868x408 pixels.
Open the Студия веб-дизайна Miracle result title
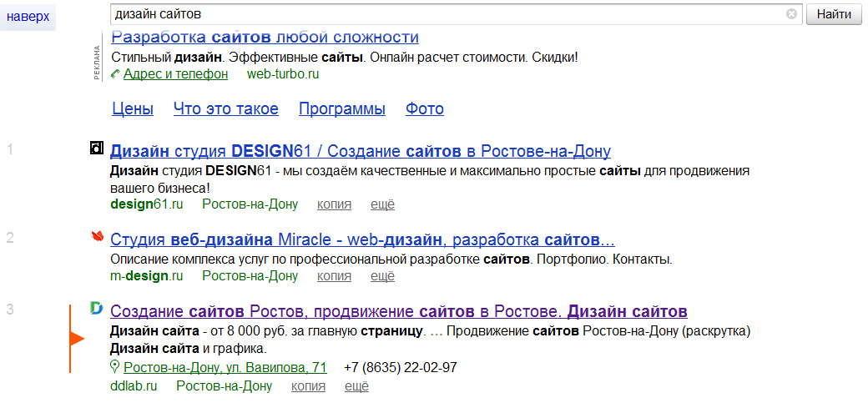362,240
